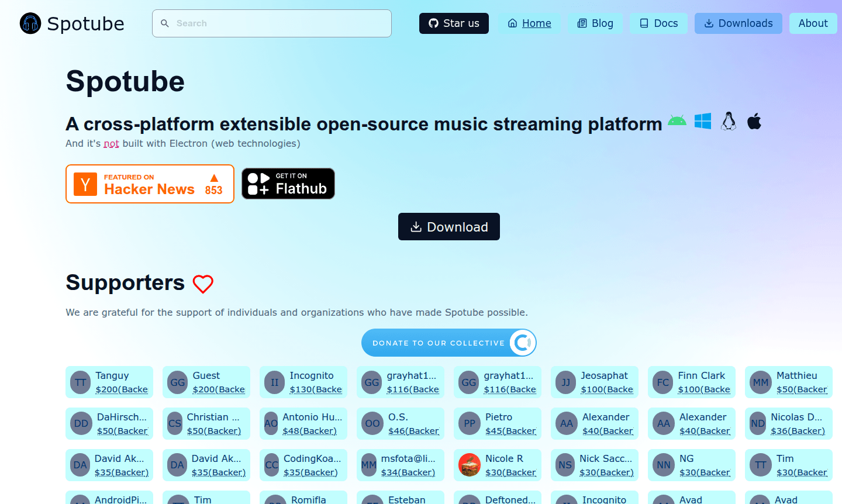This screenshot has height=504, width=842.
Task: Click the download arrow icon on Download button
Action: click(x=416, y=226)
